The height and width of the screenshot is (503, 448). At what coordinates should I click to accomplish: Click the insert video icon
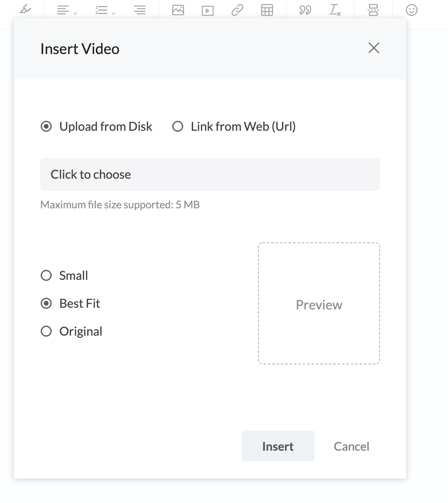[x=208, y=10]
